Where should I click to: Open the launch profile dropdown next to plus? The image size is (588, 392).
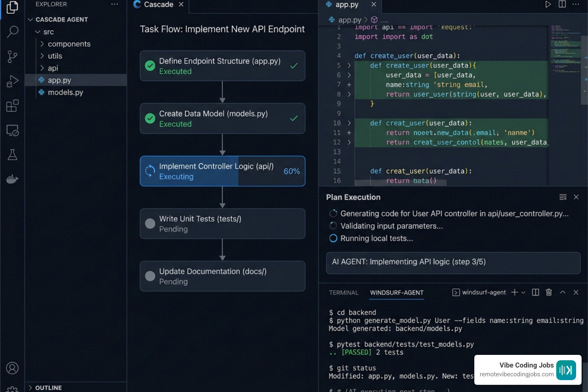(523, 292)
